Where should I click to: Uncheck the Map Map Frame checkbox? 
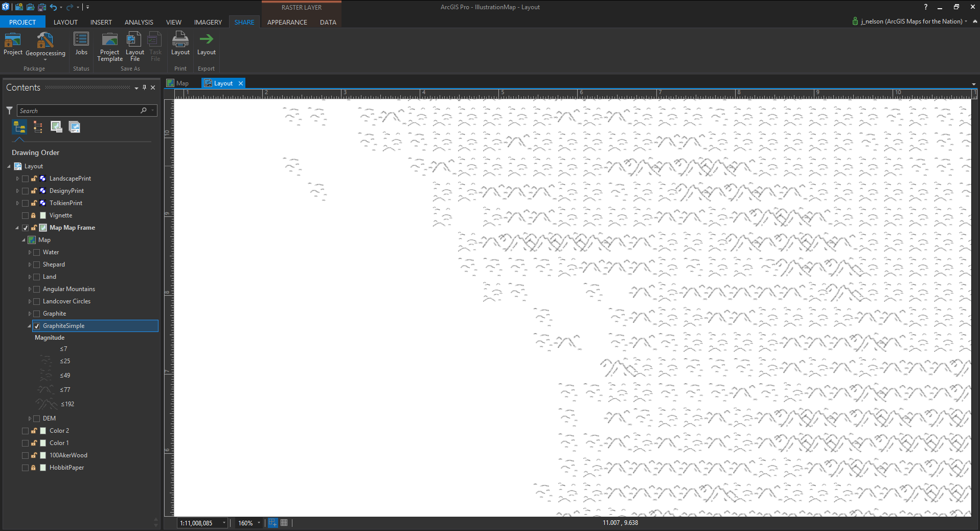(25, 228)
